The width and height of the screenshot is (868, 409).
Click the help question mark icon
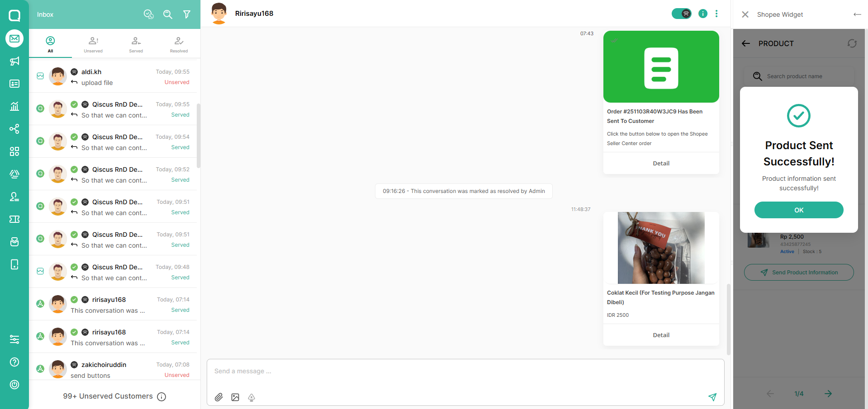click(14, 362)
